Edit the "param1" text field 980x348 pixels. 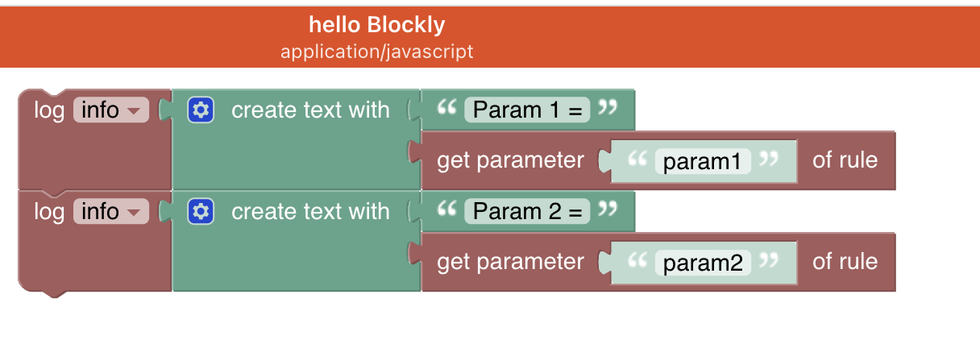tap(702, 161)
